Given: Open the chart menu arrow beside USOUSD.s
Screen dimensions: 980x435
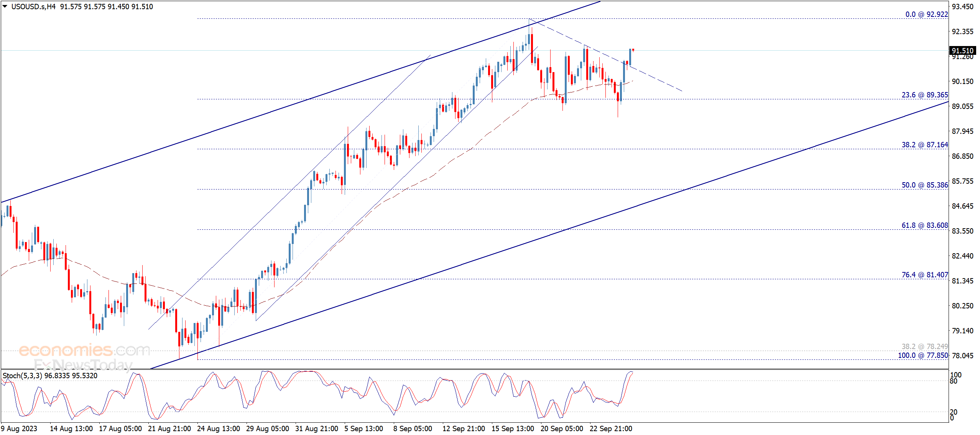Looking at the screenshot, I should 5,6.
